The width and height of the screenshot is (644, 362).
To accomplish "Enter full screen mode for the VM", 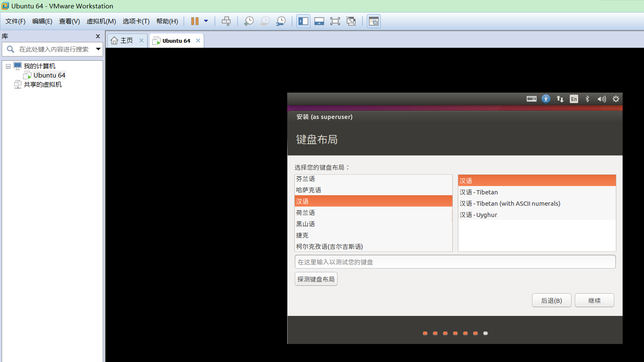I will click(335, 21).
